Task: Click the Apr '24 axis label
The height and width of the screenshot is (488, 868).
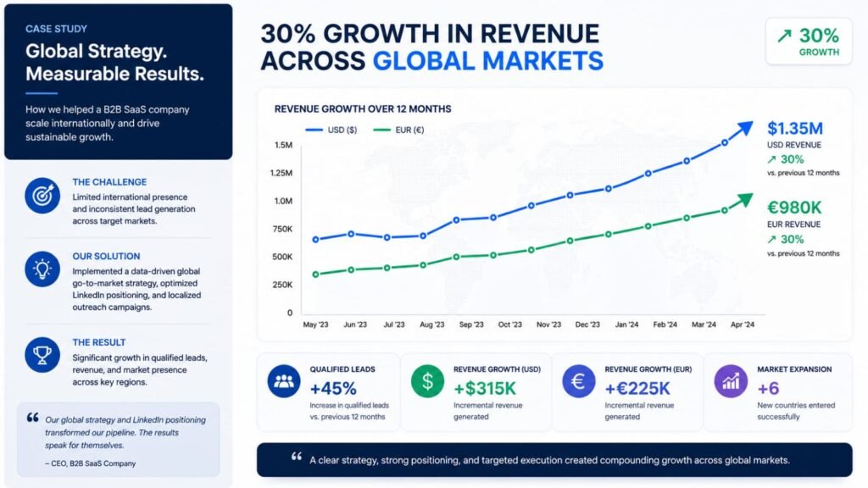Action: point(743,324)
